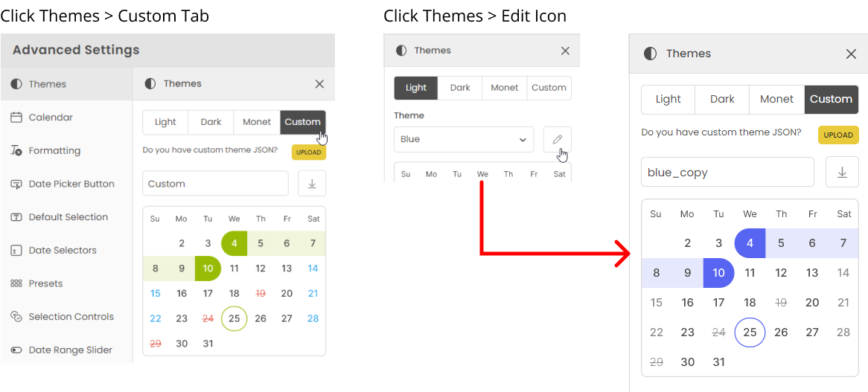Select circled date 25 in the blue calendar
868x392 pixels.
pyautogui.click(x=750, y=332)
